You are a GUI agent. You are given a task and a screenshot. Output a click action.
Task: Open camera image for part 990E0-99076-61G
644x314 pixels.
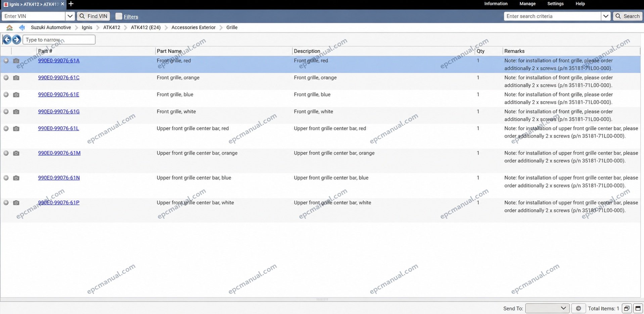(16, 112)
